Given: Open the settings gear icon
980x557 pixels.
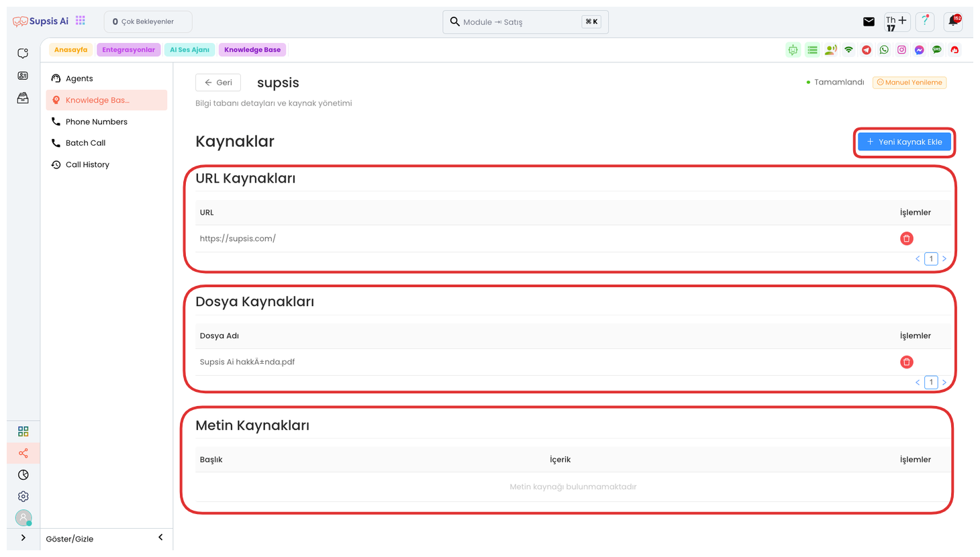Looking at the screenshot, I should [x=23, y=497].
